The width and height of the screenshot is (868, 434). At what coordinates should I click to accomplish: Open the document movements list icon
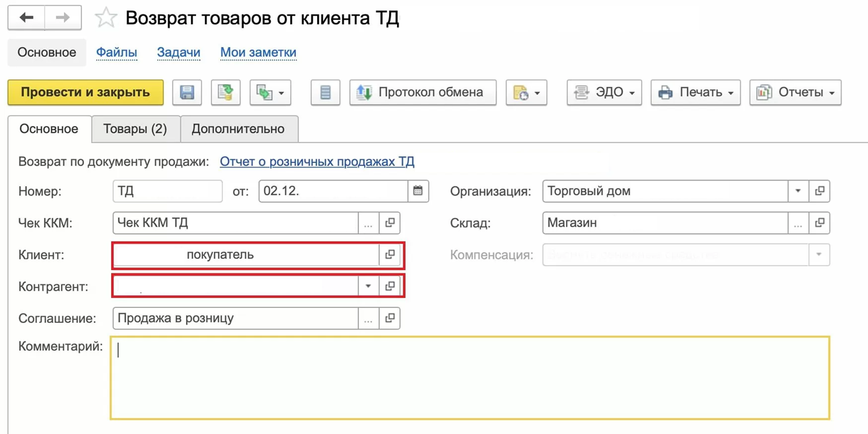click(325, 93)
